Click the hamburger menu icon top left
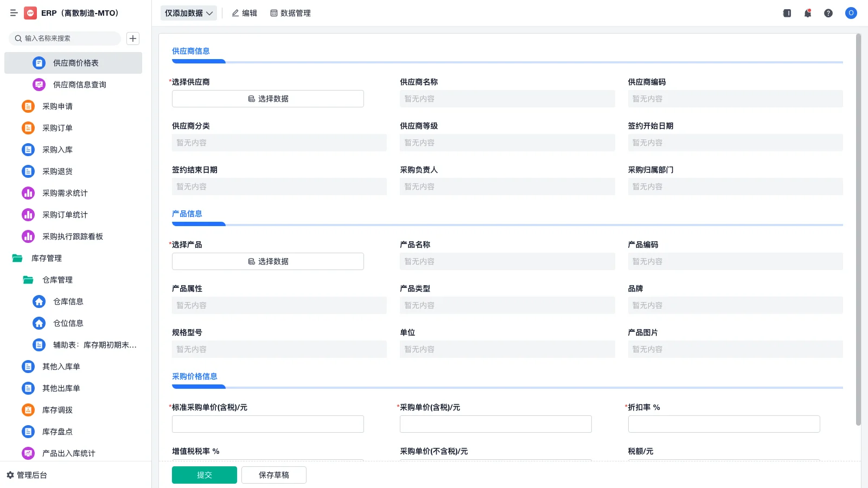This screenshot has width=868, height=488. (14, 13)
